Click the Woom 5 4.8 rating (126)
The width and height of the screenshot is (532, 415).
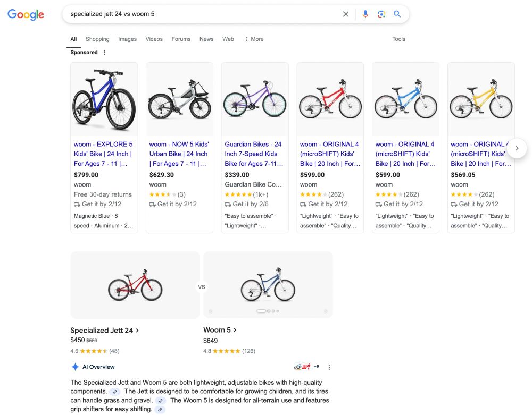(x=229, y=351)
